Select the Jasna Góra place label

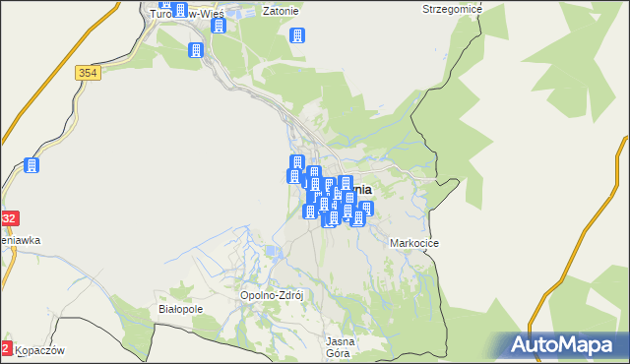coord(341,347)
